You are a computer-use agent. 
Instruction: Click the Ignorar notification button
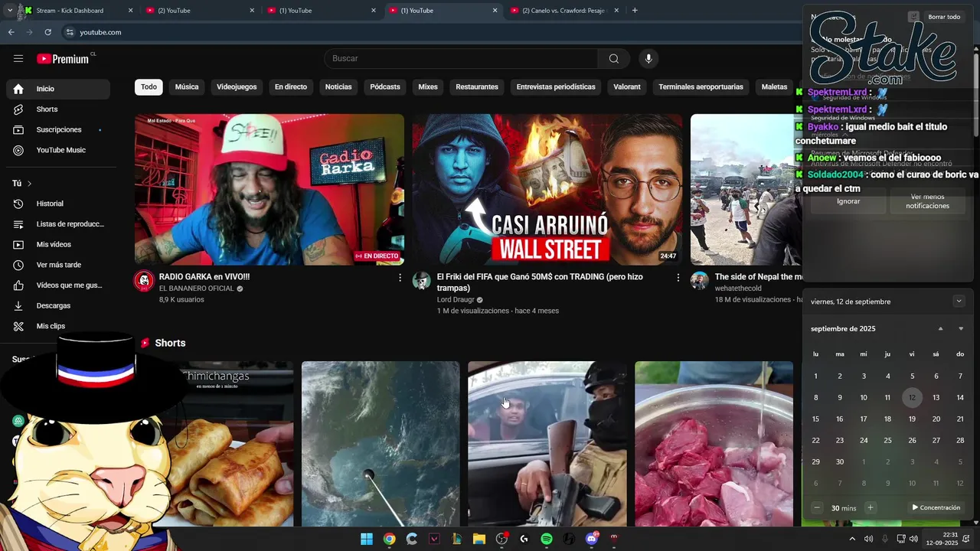[848, 201]
